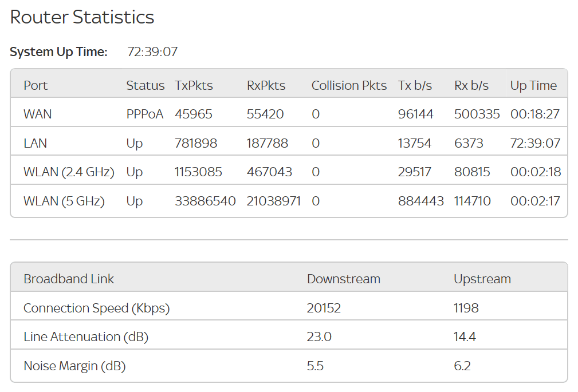Screen dimensions: 578x392
Task: Select the WLAN (5 GHz) row label
Action: (x=64, y=201)
